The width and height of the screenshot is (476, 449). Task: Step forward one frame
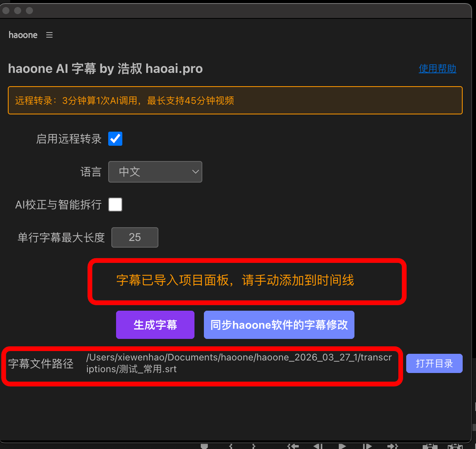point(367,446)
